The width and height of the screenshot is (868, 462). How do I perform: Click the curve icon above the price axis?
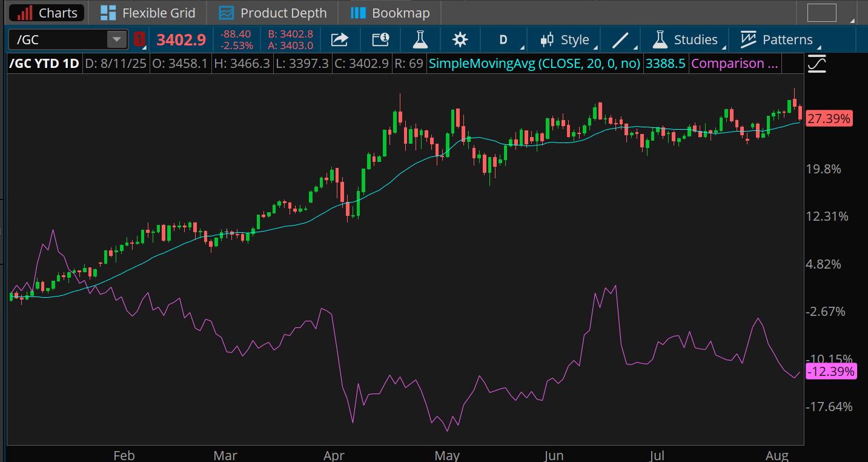click(x=817, y=63)
